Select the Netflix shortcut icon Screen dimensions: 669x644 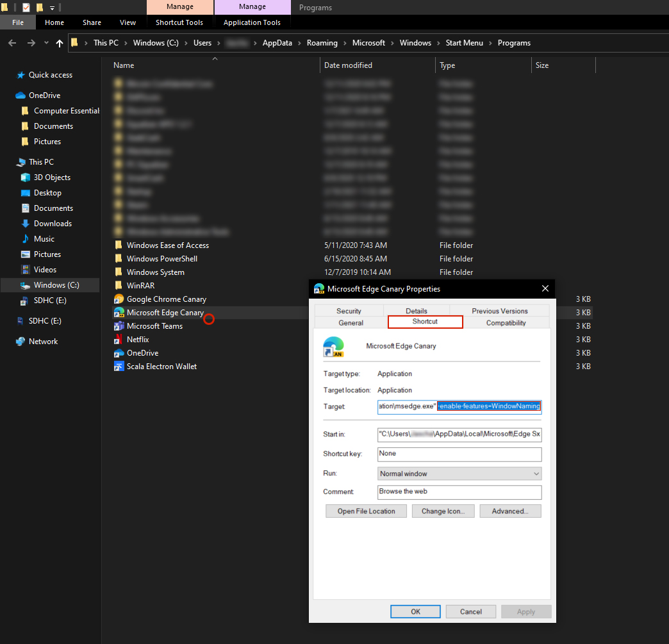coord(119,339)
